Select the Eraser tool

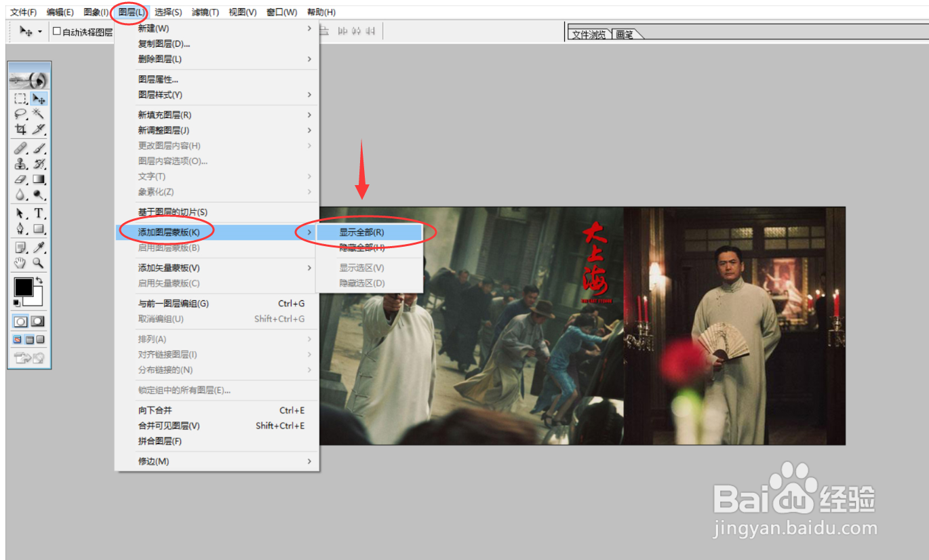pyautogui.click(x=21, y=179)
